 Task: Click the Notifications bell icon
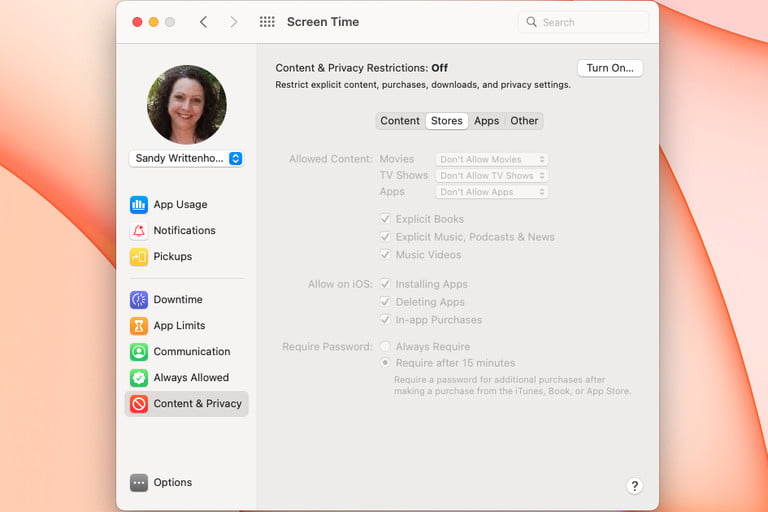click(139, 230)
